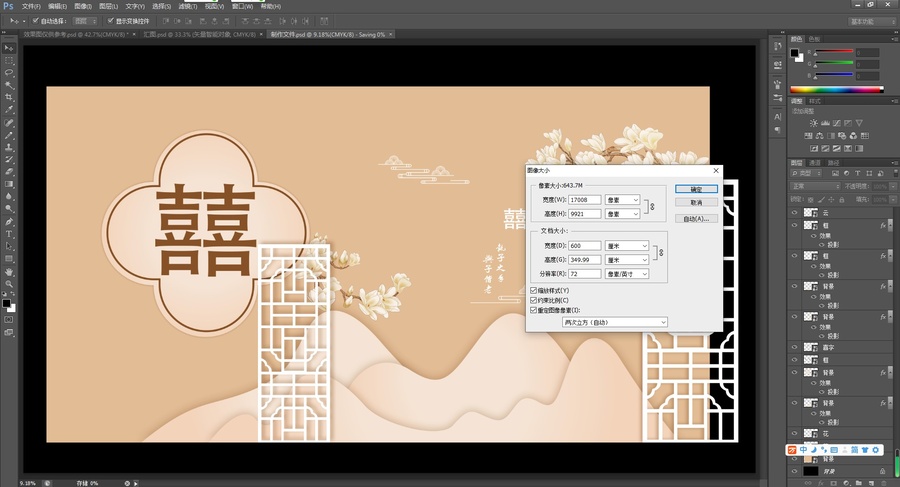Select the Move tool in the left toolbar
This screenshot has height=487, width=900.
(9, 48)
